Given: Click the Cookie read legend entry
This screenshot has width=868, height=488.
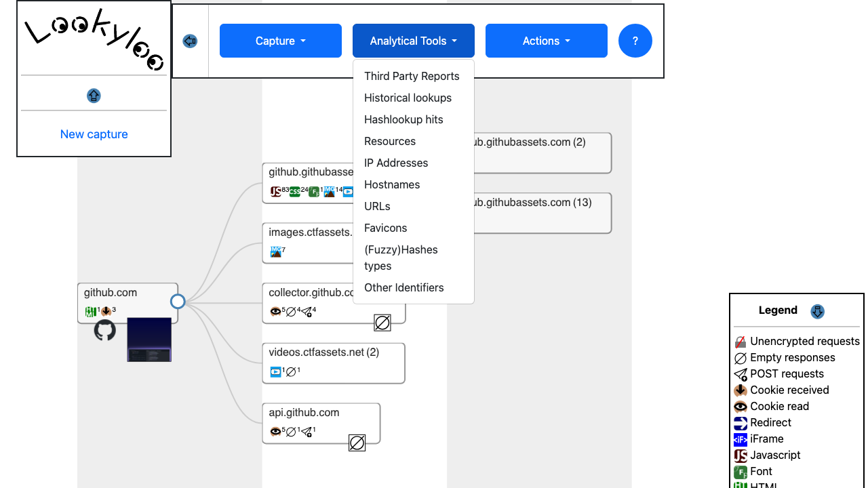Looking at the screenshot, I should pos(772,407).
